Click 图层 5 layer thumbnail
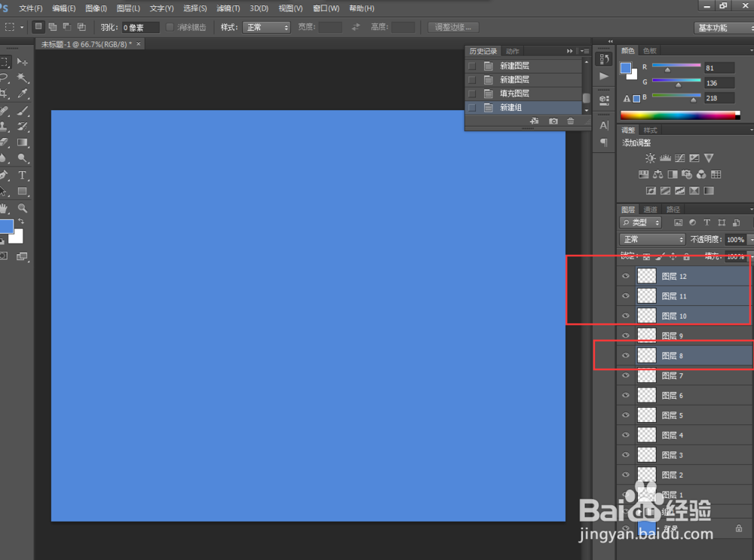The image size is (754, 560). click(x=646, y=415)
